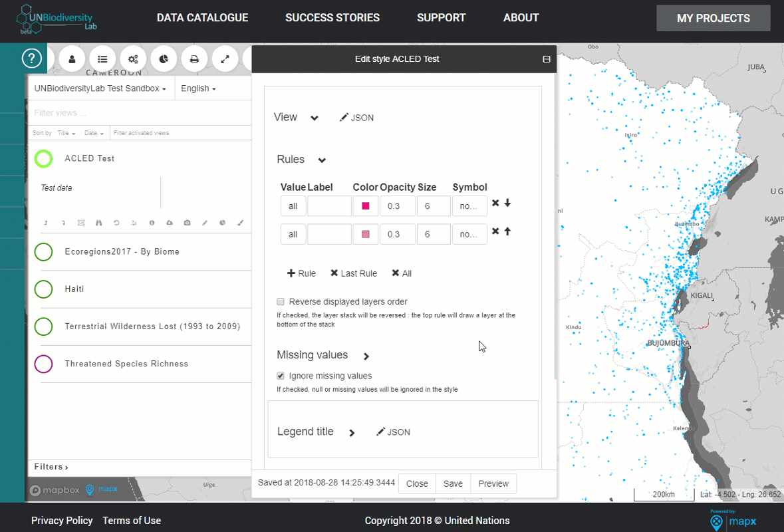784x532 pixels.
Task: Move the second style rule up
Action: (x=507, y=231)
